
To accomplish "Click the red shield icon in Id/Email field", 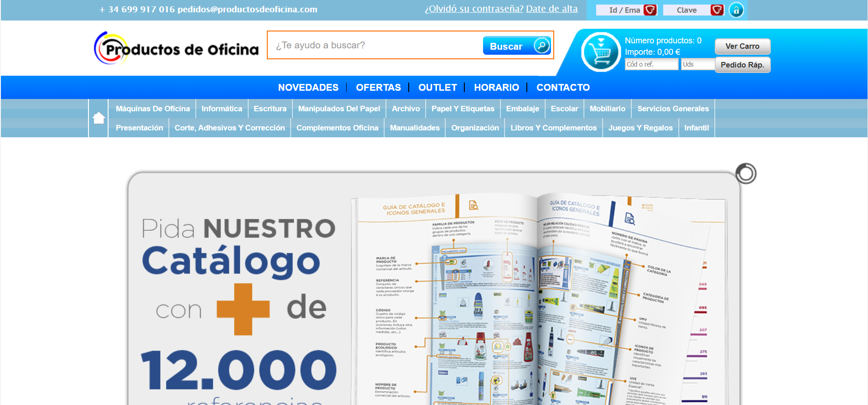I will coord(650,10).
